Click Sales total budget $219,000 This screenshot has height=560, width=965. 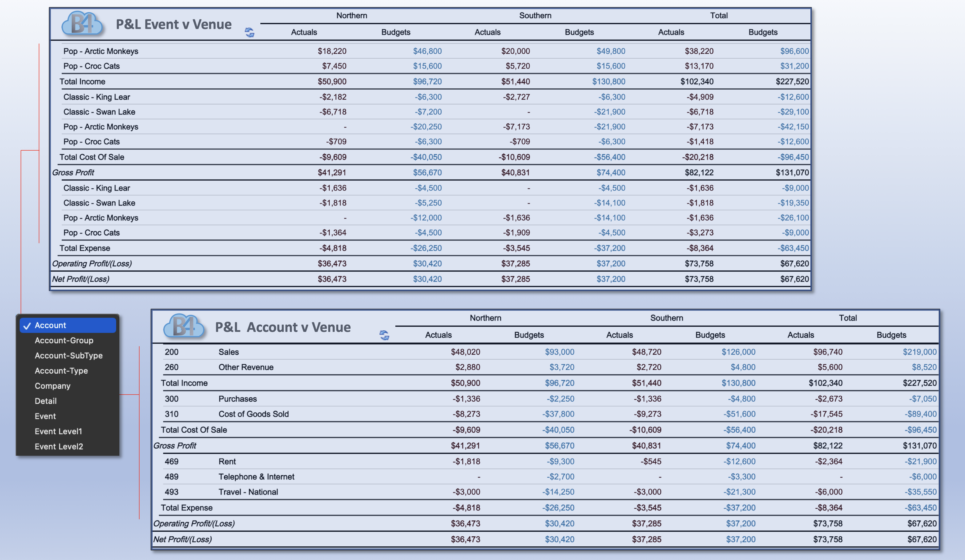pos(919,352)
